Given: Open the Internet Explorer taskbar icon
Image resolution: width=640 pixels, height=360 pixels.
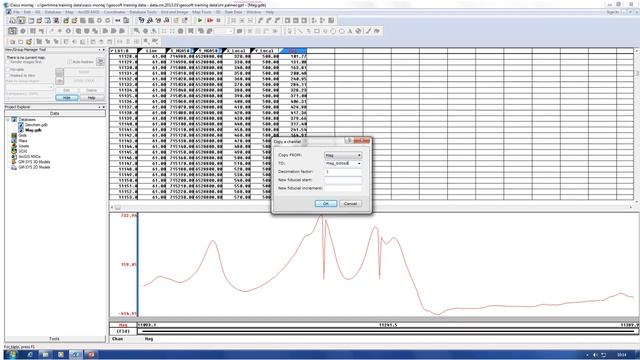Looking at the screenshot, I should pyautogui.click(x=30, y=355).
